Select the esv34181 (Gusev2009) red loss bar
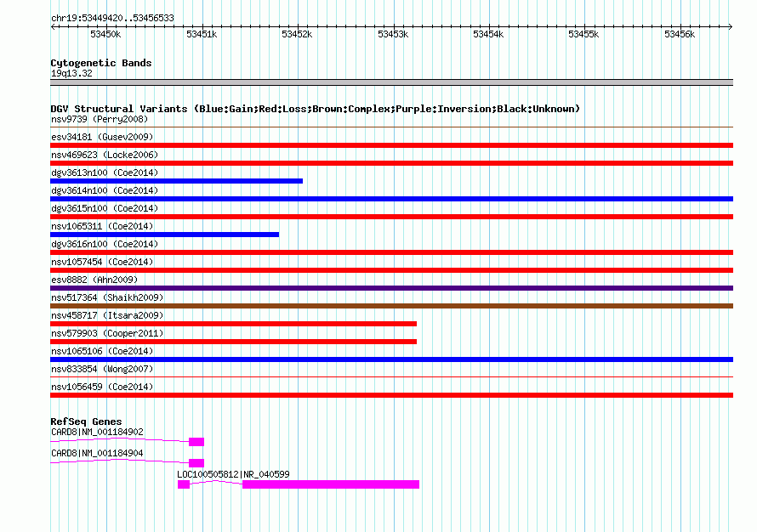The height and width of the screenshot is (532, 757). tap(391, 145)
